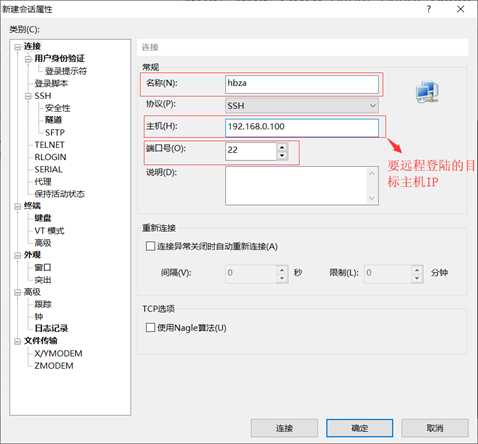
Task: Collapse the 外观 tree node
Action: [x=18, y=255]
